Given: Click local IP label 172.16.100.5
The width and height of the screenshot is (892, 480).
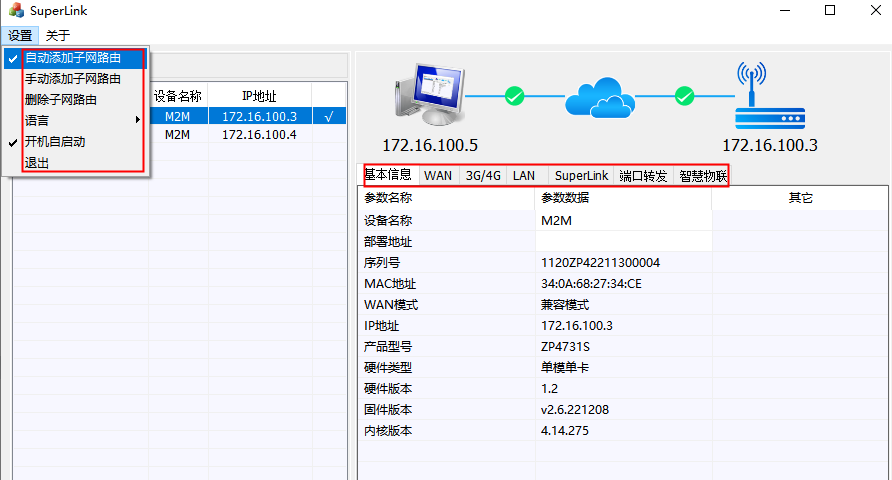Looking at the screenshot, I should pyautogui.click(x=430, y=146).
